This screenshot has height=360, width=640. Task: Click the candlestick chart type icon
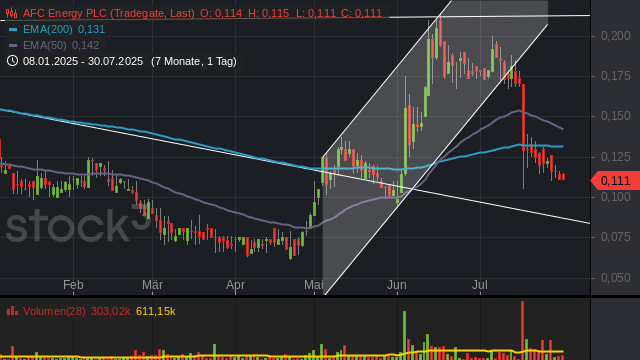pos(11,13)
